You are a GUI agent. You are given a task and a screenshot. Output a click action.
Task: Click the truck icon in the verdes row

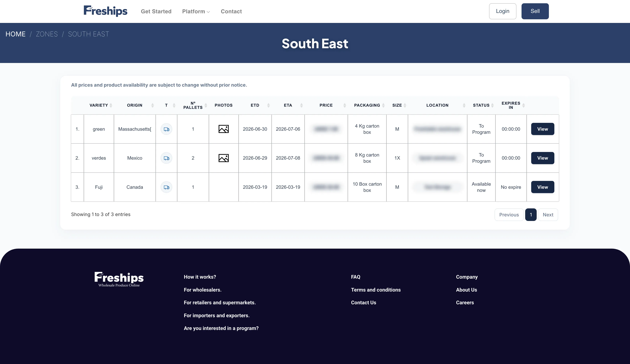tap(166, 158)
